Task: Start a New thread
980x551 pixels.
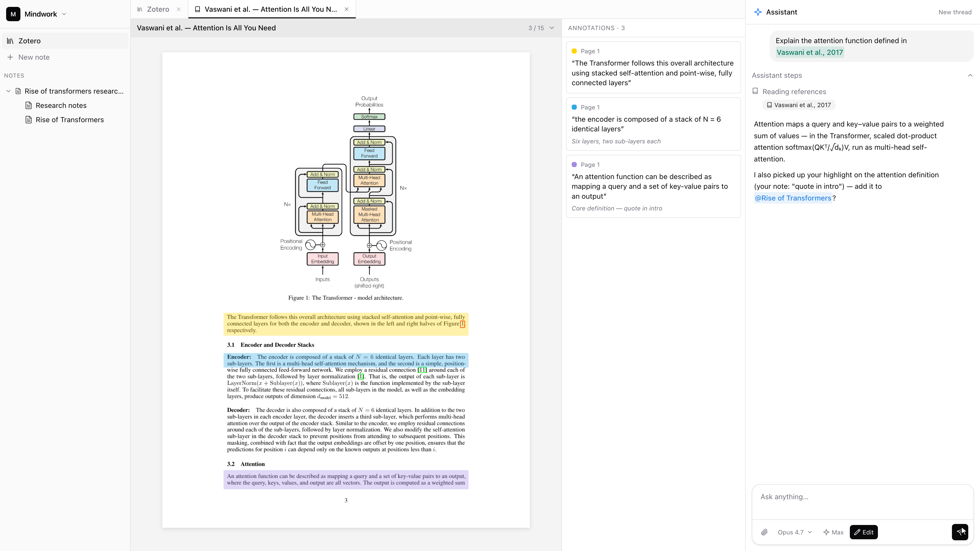Action: [954, 12]
